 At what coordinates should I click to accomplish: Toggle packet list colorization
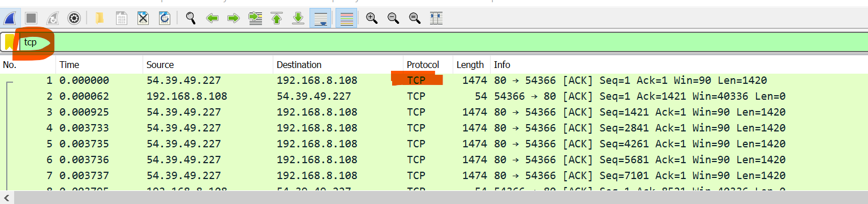coord(346,18)
